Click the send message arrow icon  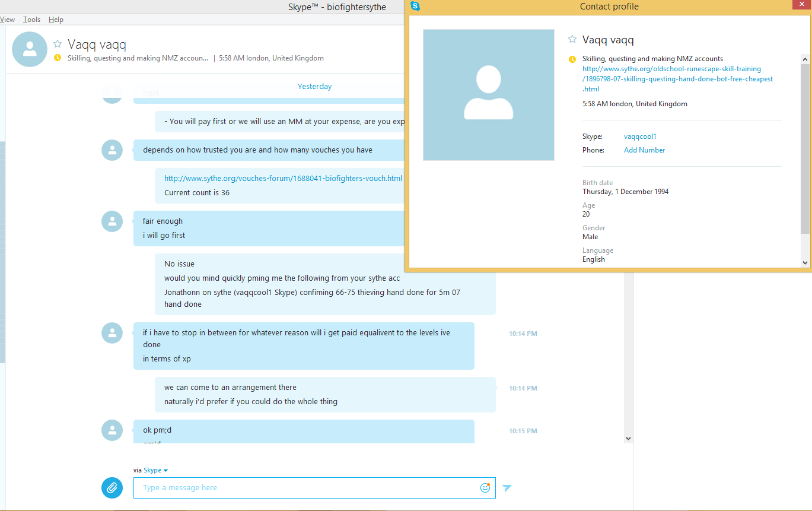507,488
